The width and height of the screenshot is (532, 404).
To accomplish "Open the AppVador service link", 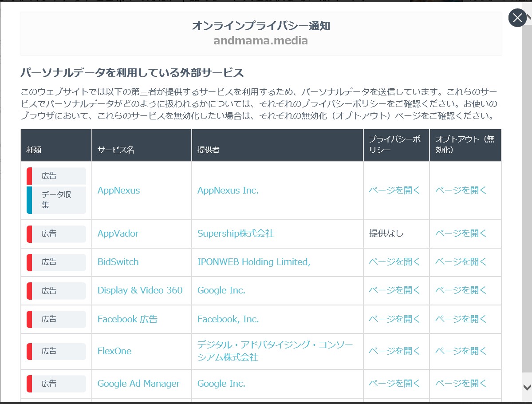I will [118, 234].
